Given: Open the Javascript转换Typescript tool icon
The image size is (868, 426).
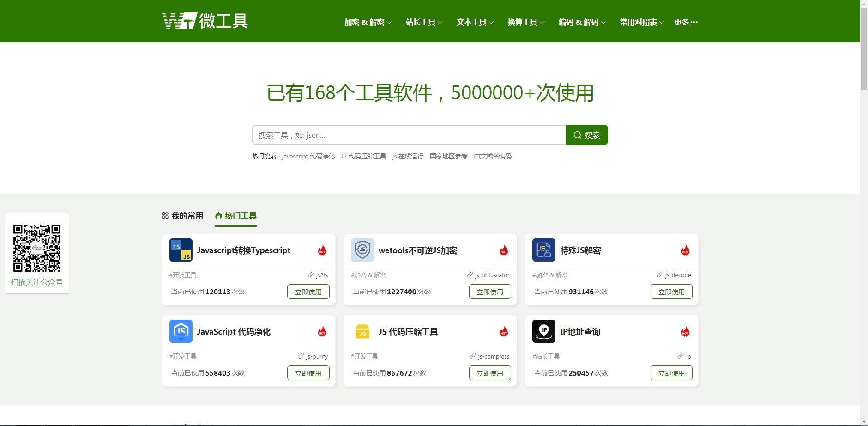Looking at the screenshot, I should (x=181, y=250).
